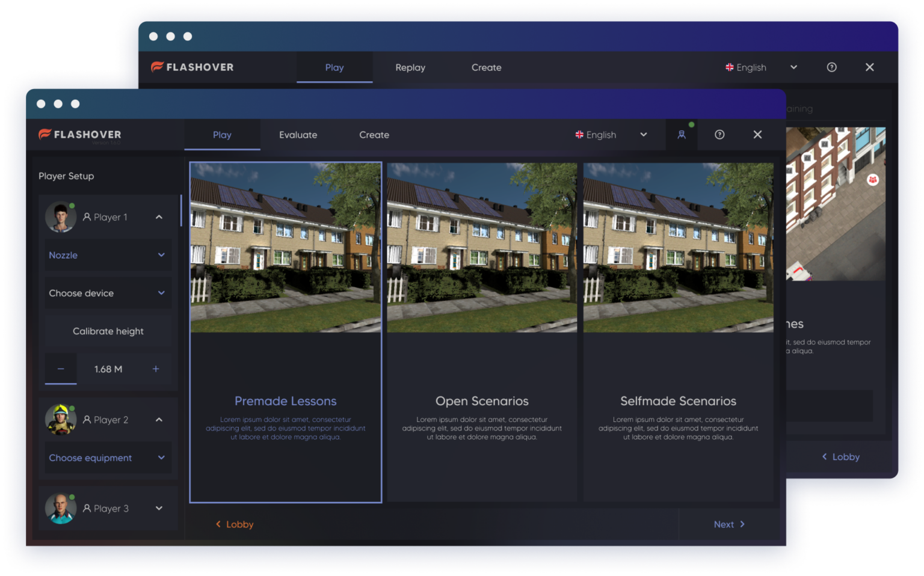Click Player 2 firefighter avatar
The image size is (924, 576).
pos(60,420)
